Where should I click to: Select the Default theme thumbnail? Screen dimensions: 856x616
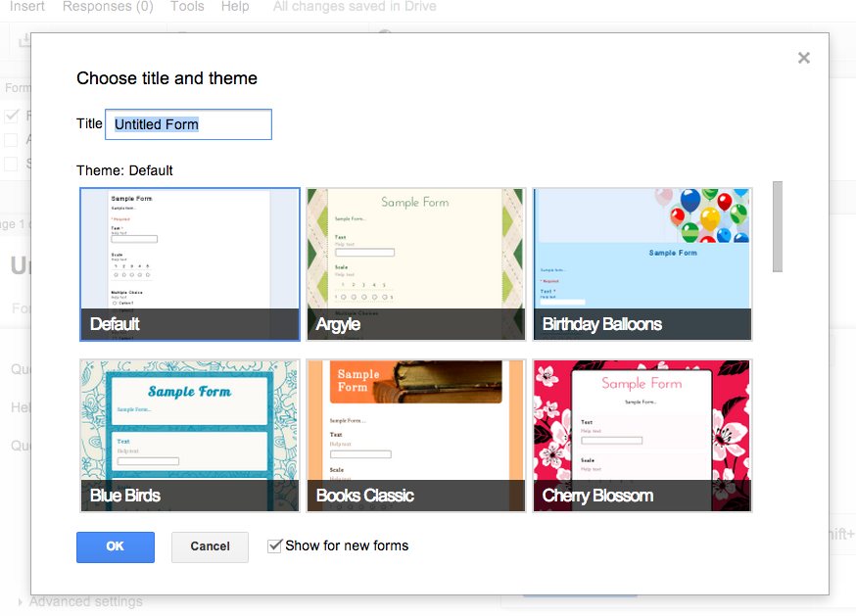click(x=190, y=264)
